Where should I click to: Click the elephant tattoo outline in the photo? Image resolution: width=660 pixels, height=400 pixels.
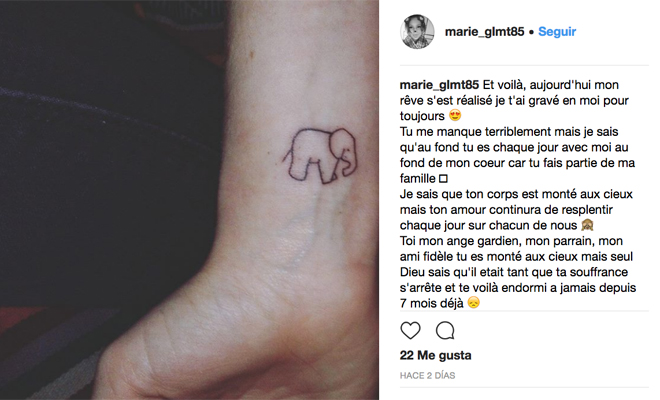point(320,156)
